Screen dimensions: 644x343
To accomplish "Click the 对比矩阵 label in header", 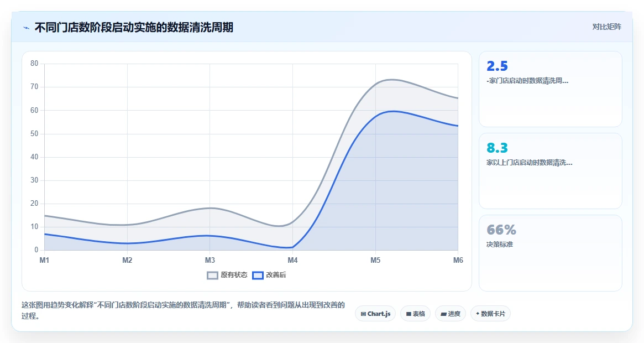I will (x=606, y=27).
